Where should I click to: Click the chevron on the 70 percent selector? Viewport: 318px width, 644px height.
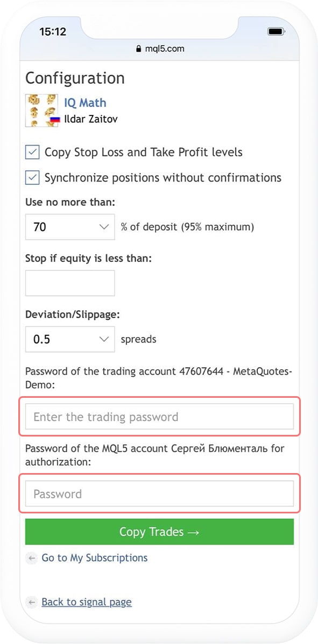pos(104,226)
